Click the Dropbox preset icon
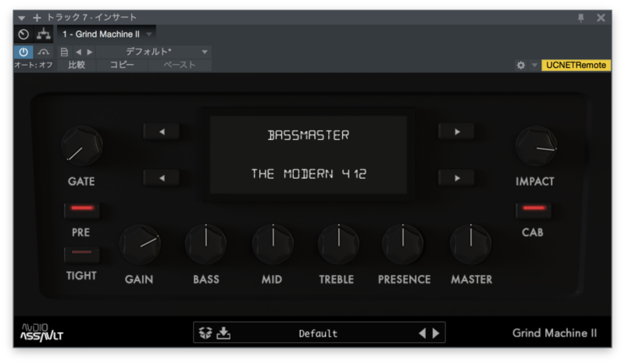Screen dimensions: 625x364 205,333
